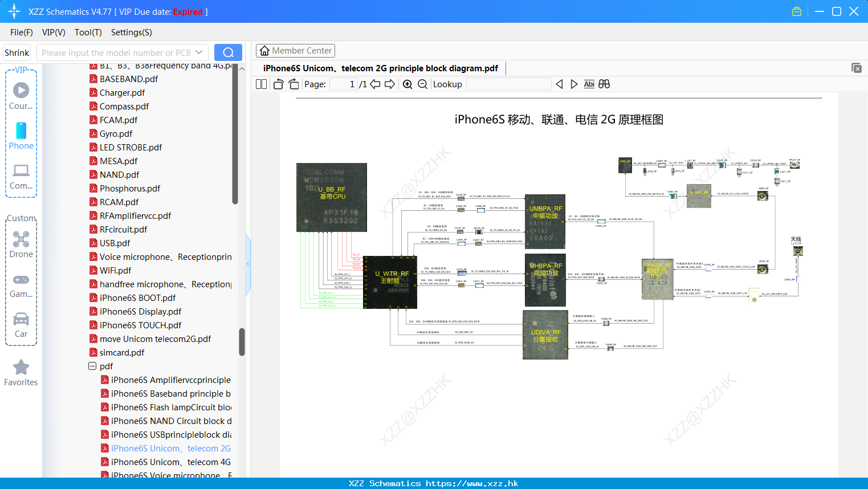Click the pop-out window icon at top right
The width and height of the screenshot is (868, 489).
857,68
